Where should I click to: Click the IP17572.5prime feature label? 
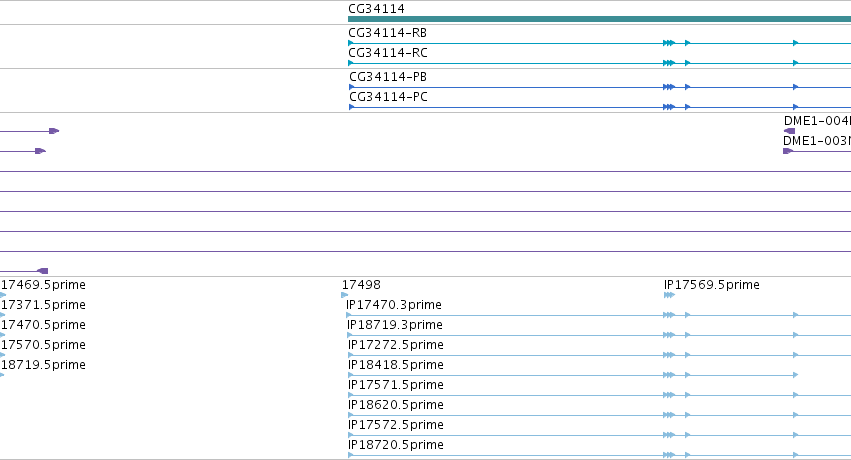396,425
